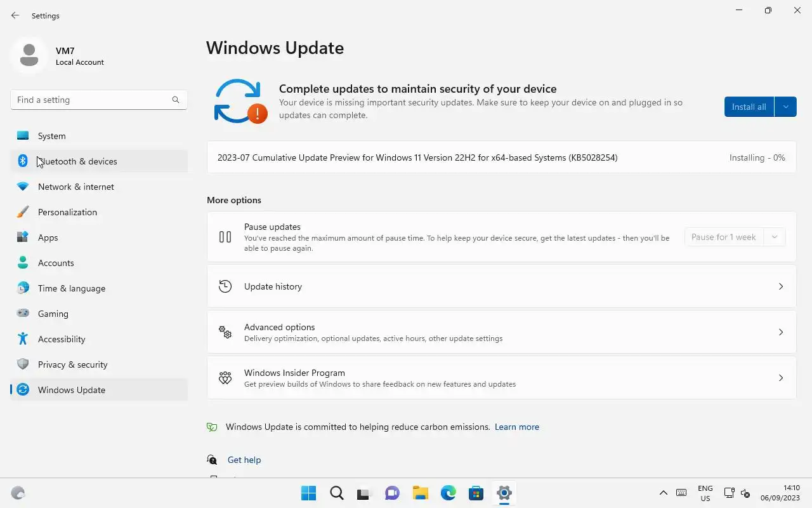Click the Network wifi icon in sidebar
This screenshot has height=508, width=812.
pyautogui.click(x=23, y=187)
